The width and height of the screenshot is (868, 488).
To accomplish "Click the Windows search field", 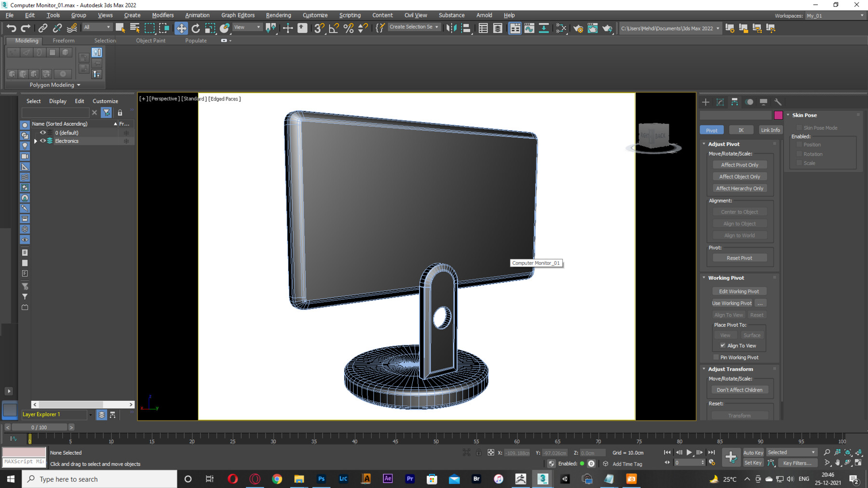I will click(x=96, y=479).
